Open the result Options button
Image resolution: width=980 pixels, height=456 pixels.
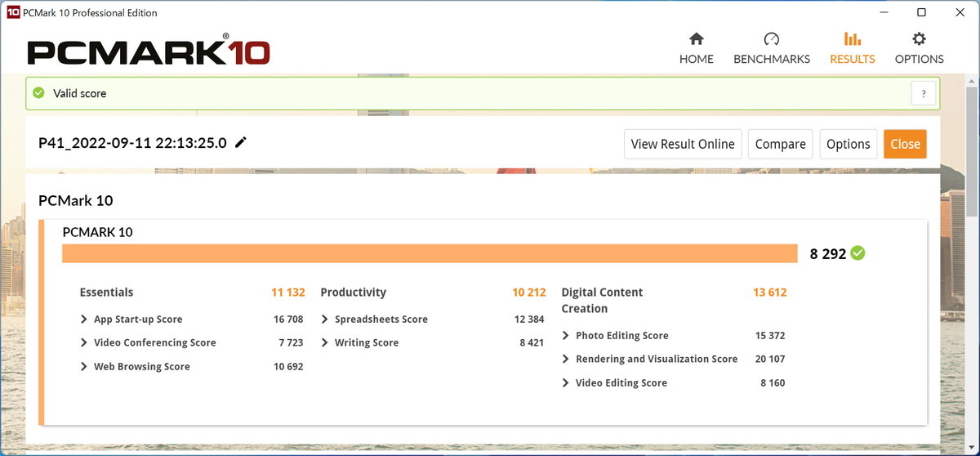click(x=848, y=144)
